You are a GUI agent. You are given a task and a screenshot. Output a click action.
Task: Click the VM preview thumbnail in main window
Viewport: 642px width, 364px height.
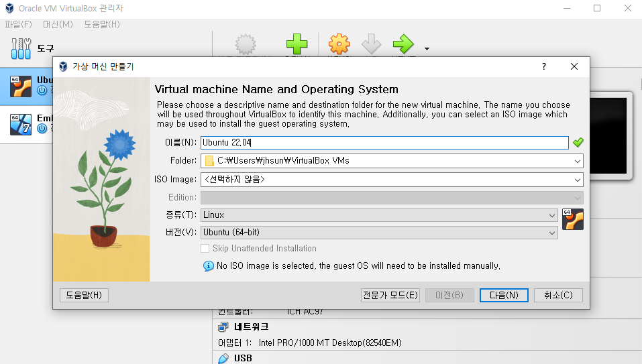click(x=608, y=136)
